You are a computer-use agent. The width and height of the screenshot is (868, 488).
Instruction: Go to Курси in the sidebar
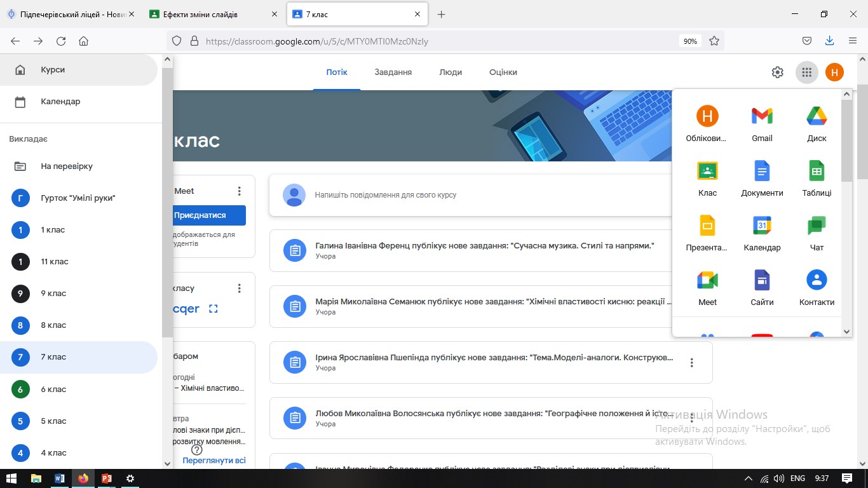79,70
